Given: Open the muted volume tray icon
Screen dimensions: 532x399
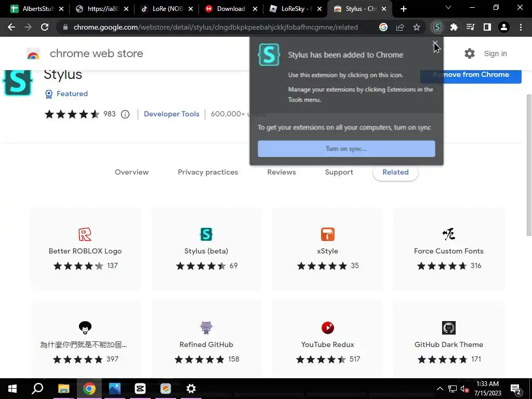Looking at the screenshot, I should 464,389.
